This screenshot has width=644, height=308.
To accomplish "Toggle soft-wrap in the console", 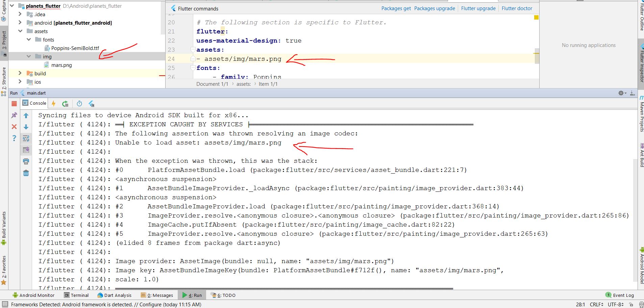I will tap(26, 138).
